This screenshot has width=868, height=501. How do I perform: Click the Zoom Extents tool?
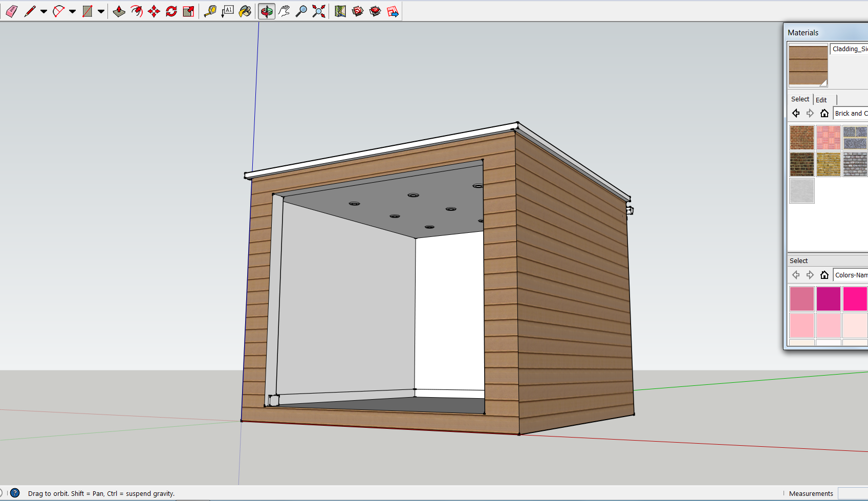click(x=319, y=11)
